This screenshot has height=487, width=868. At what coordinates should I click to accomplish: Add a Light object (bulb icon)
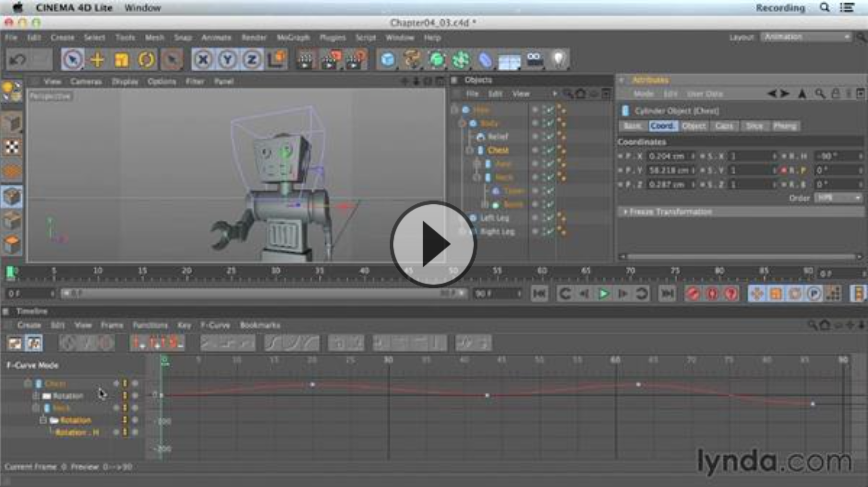(x=559, y=60)
